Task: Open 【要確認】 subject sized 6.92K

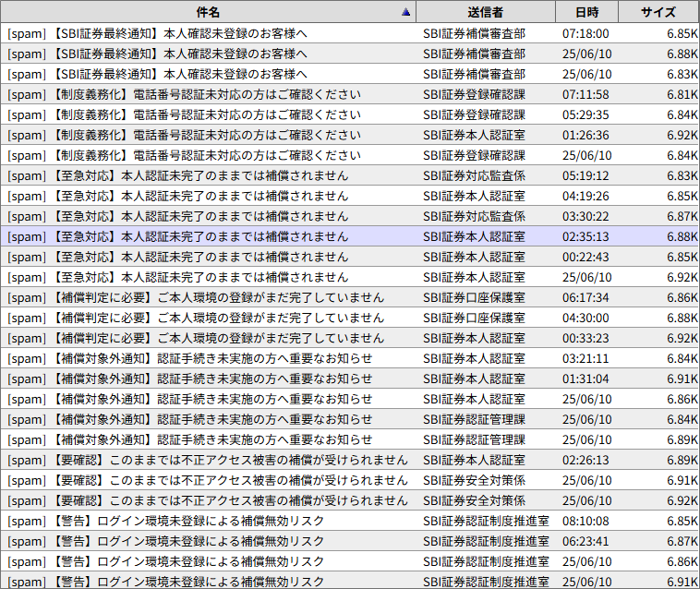Action: click(x=208, y=500)
